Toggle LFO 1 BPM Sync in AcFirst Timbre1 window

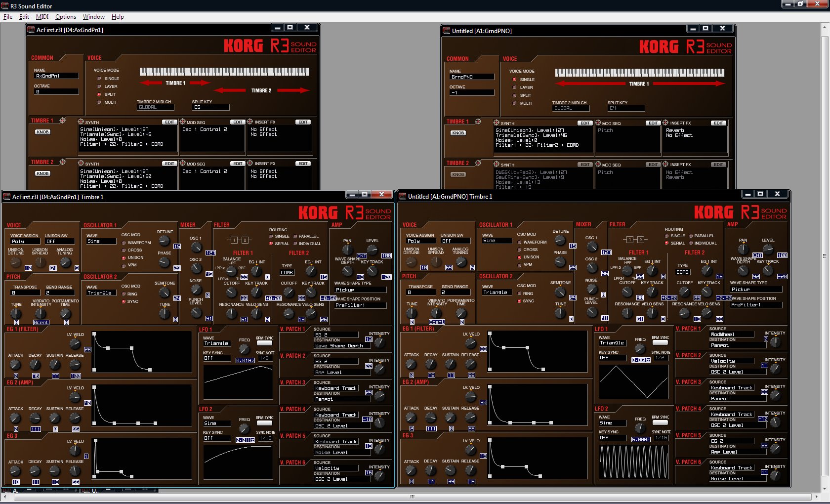click(265, 343)
